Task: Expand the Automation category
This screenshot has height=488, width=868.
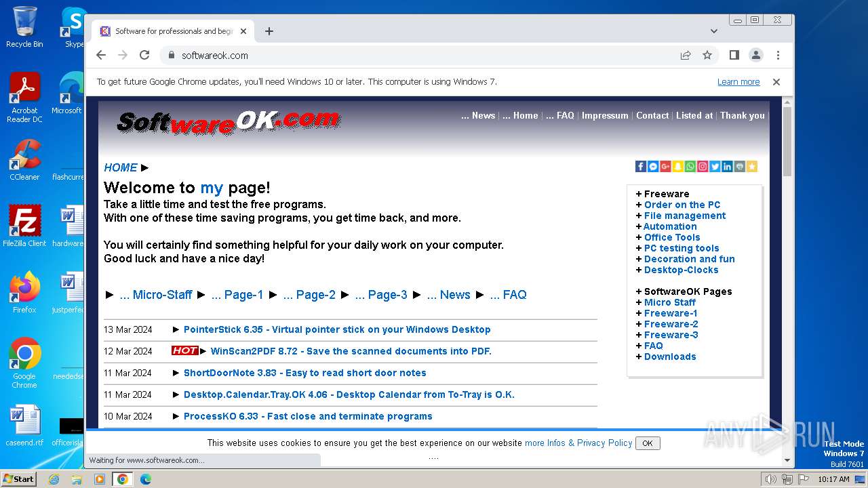Action: pos(670,226)
